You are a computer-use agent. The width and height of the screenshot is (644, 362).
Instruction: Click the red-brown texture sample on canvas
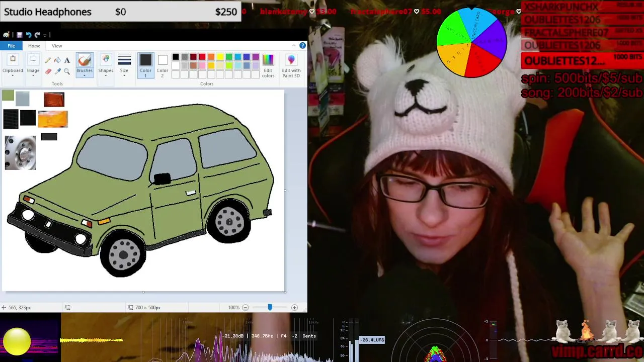point(54,100)
